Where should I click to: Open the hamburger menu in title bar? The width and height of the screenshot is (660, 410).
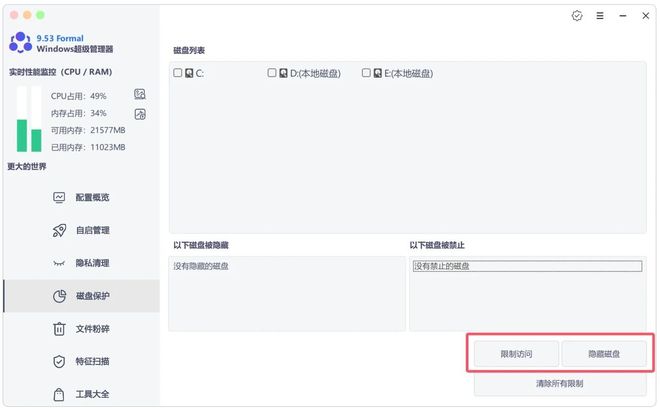tap(600, 16)
